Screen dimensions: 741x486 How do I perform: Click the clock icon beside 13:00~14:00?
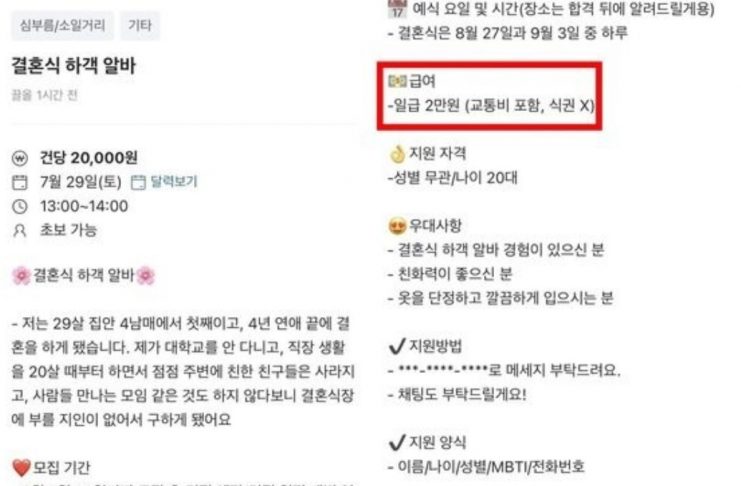[20, 207]
